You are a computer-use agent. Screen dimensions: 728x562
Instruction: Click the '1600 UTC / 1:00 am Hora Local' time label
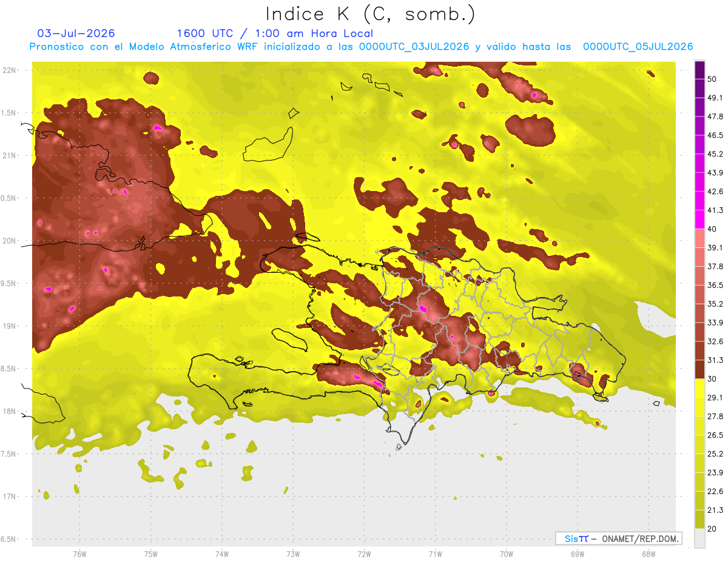coord(275,33)
